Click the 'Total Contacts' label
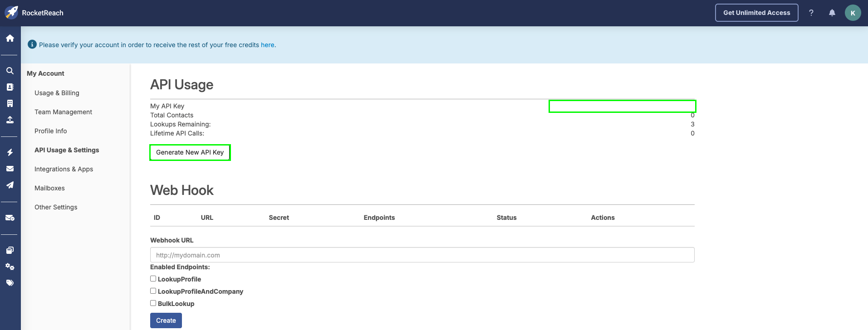 pyautogui.click(x=172, y=115)
